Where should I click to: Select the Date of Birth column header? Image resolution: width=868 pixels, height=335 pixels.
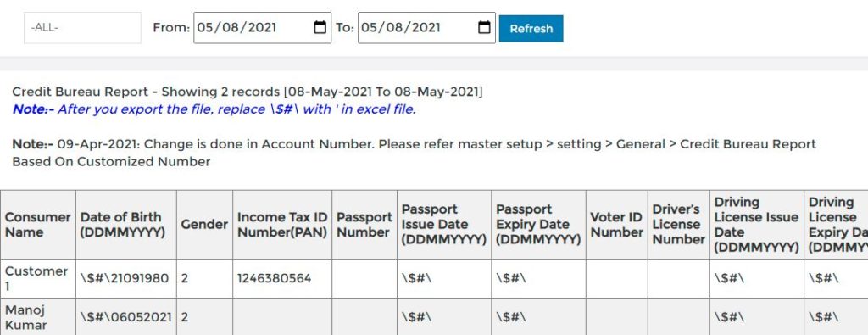[x=126, y=225]
